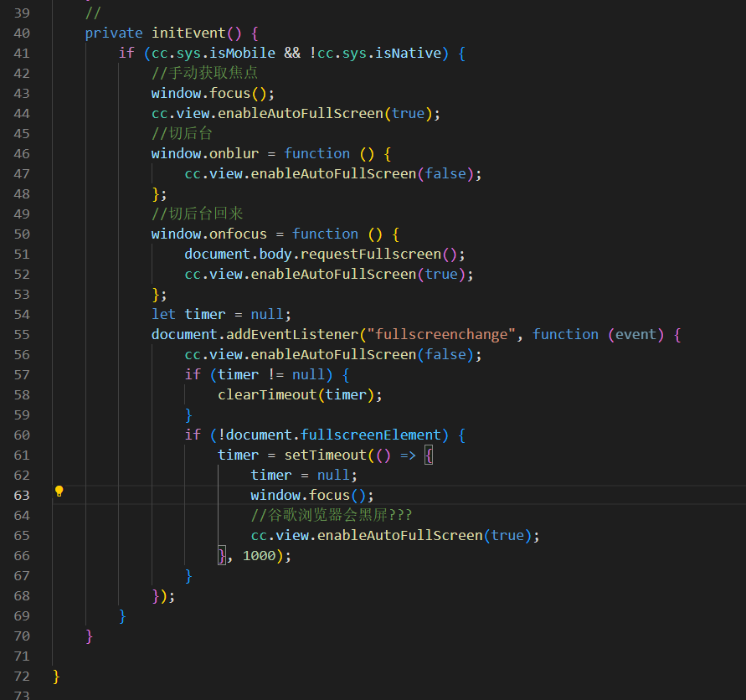Click line number 72 in the gutter
The image size is (746, 700).
(x=22, y=677)
